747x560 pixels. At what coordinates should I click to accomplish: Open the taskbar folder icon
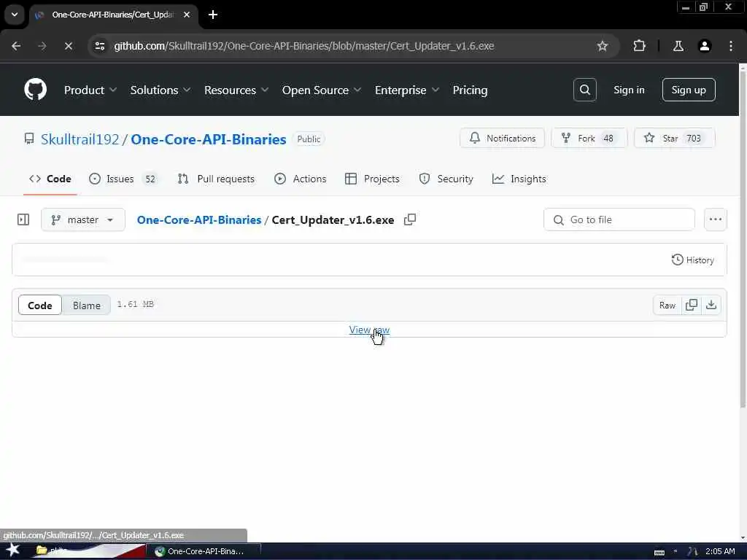[42, 551]
